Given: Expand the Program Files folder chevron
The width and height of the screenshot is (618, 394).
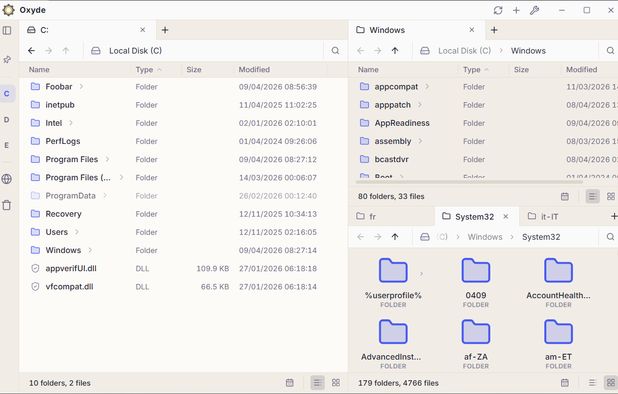Looking at the screenshot, I should pyautogui.click(x=107, y=159).
